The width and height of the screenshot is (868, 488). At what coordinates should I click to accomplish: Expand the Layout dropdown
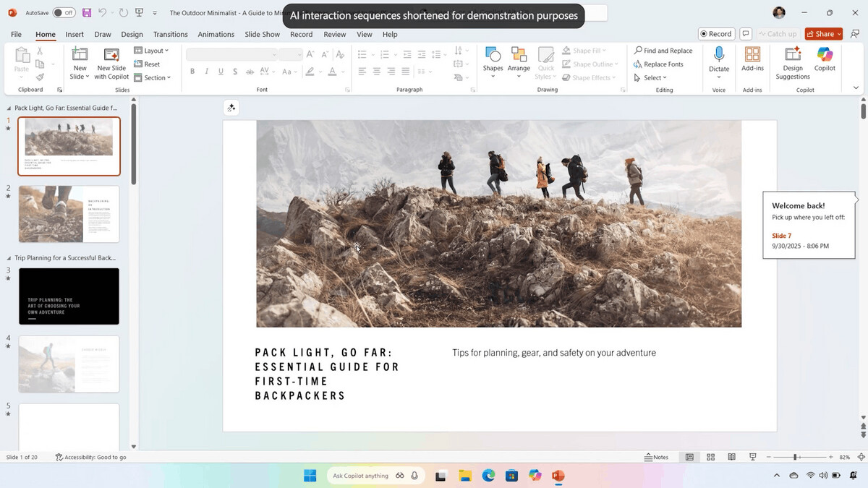tap(152, 51)
